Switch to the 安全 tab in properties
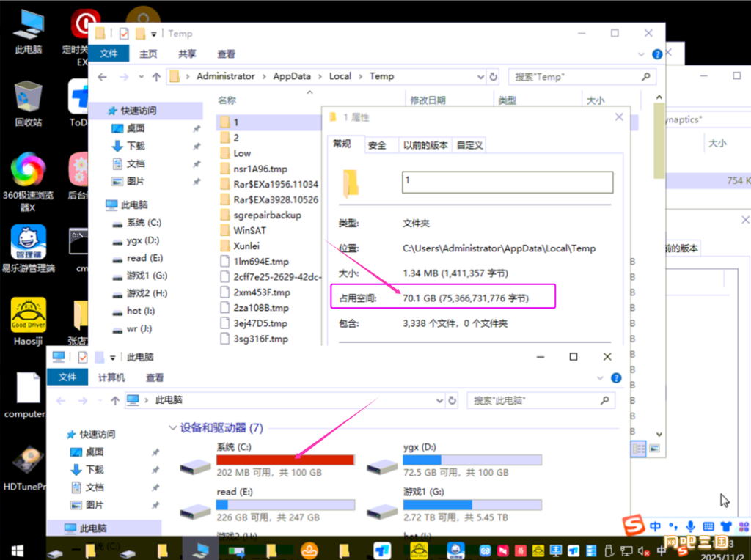Image resolution: width=751 pixels, height=560 pixels. [377, 145]
